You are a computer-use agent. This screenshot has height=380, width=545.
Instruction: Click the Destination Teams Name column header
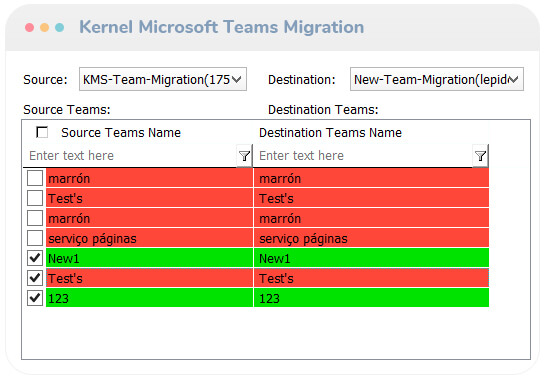click(x=330, y=133)
